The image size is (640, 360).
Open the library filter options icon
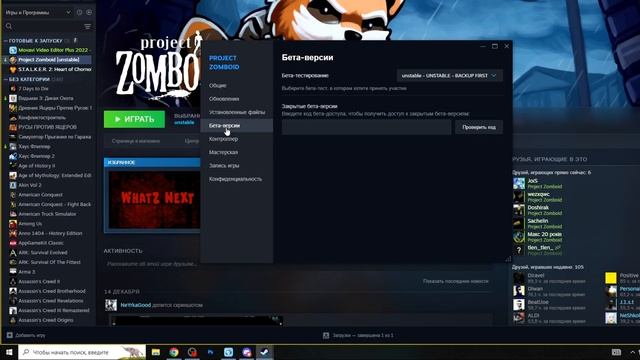tap(87, 27)
